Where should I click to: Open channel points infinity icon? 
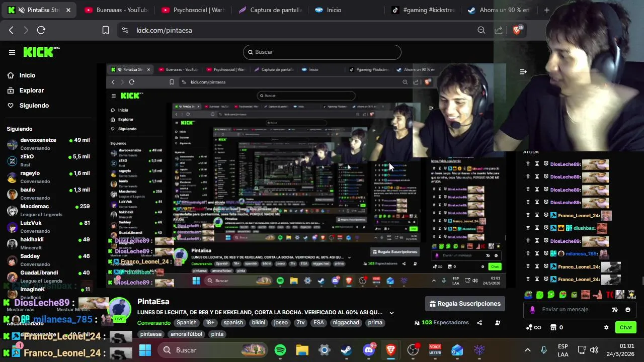point(533,327)
